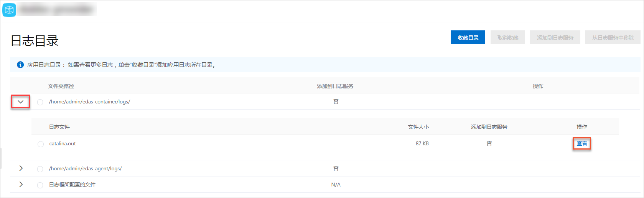Click the /home/admin/edas-container/logs/ path text
This screenshot has height=198, width=644.
click(89, 101)
